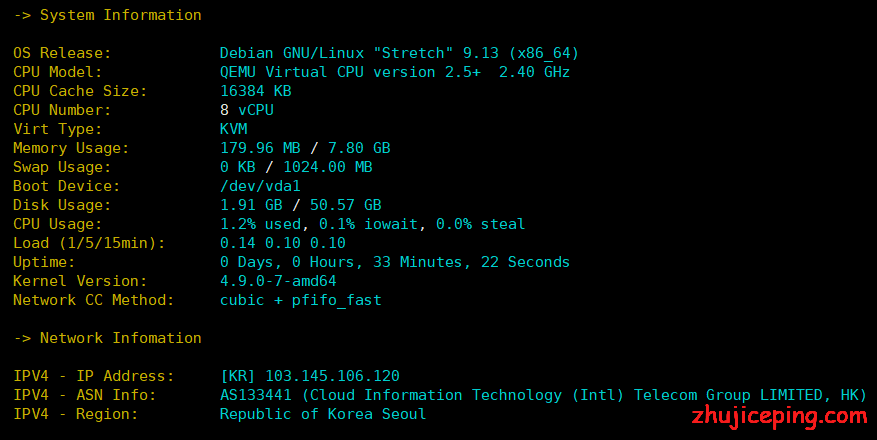The width and height of the screenshot is (877, 440).
Task: Click the AS133441 ASN info text
Action: point(256,395)
